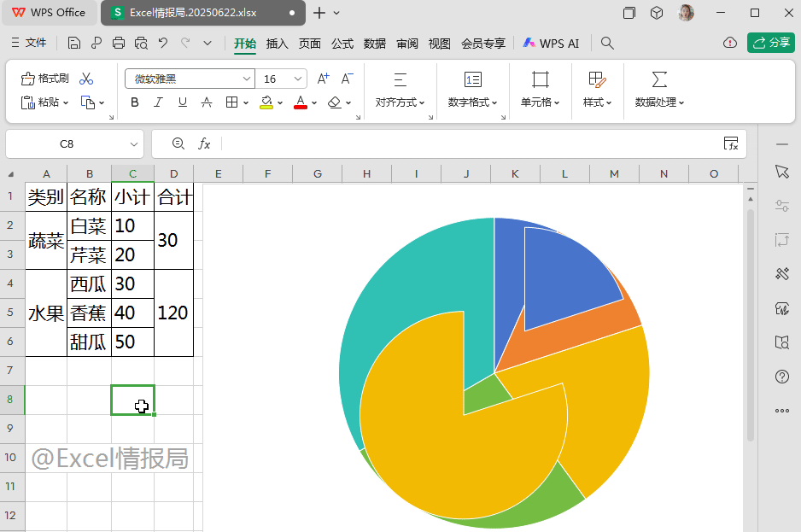Expand paste options arrow

point(66,102)
